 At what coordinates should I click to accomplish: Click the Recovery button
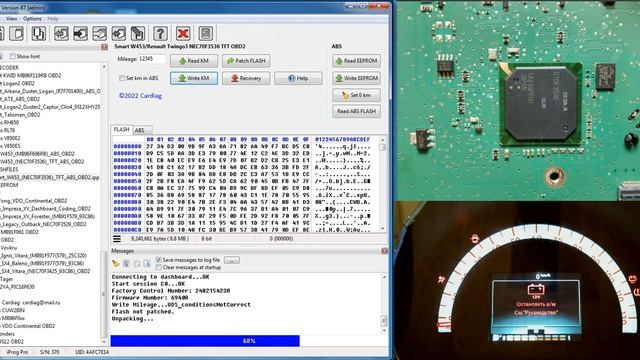[x=246, y=78]
